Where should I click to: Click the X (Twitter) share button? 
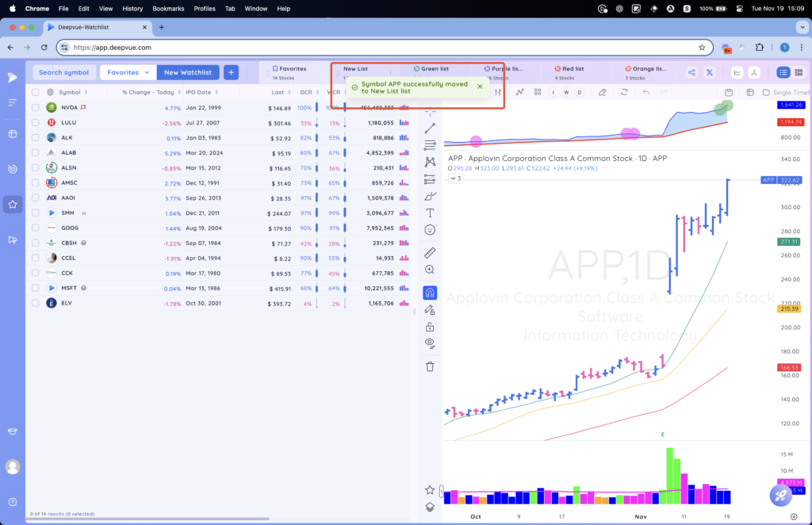(x=710, y=72)
